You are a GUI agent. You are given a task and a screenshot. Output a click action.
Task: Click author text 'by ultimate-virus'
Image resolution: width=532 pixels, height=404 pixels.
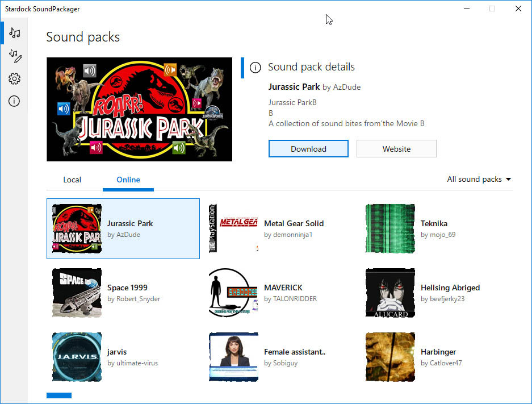click(x=132, y=363)
